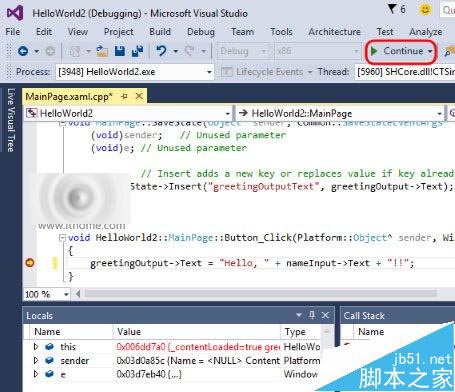Expand the 'e' variable in Locals
Screen dimensions: 455x392
[36, 374]
